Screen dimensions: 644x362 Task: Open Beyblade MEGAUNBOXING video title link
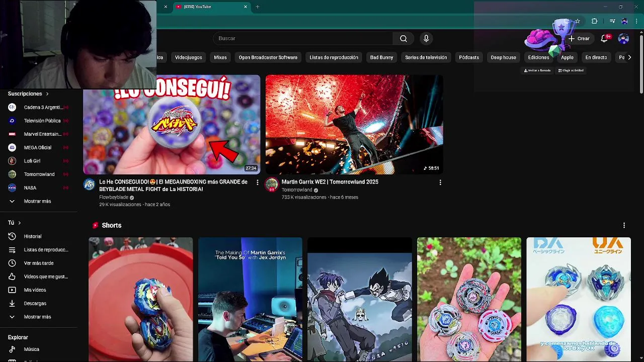point(173,186)
